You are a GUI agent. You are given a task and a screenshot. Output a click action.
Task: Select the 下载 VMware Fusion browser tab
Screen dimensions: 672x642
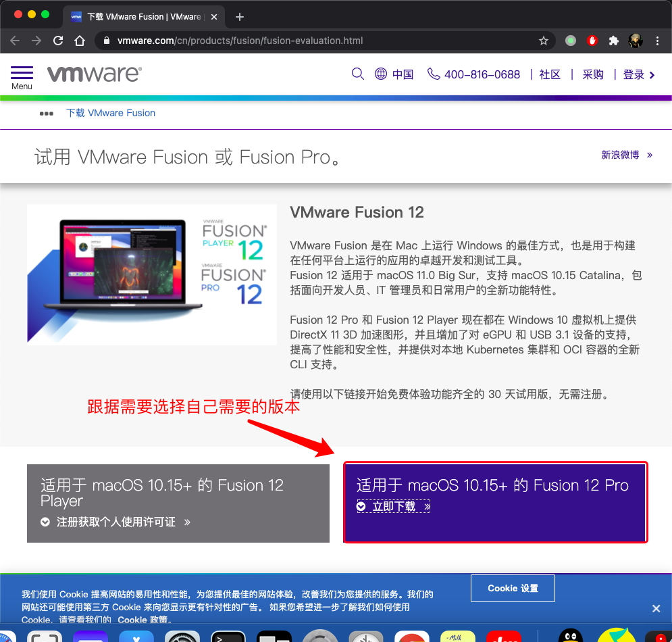pyautogui.click(x=144, y=17)
